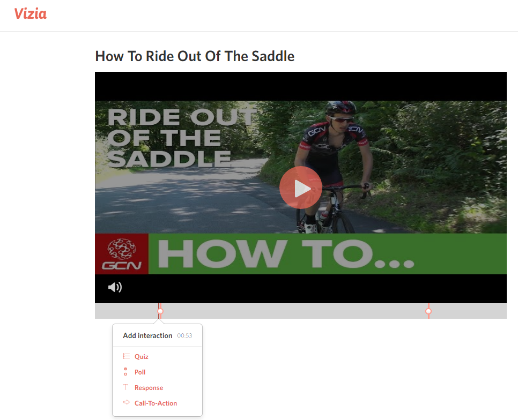Mute the video using speaker icon
Screen dimensions: 518x420
[115, 287]
